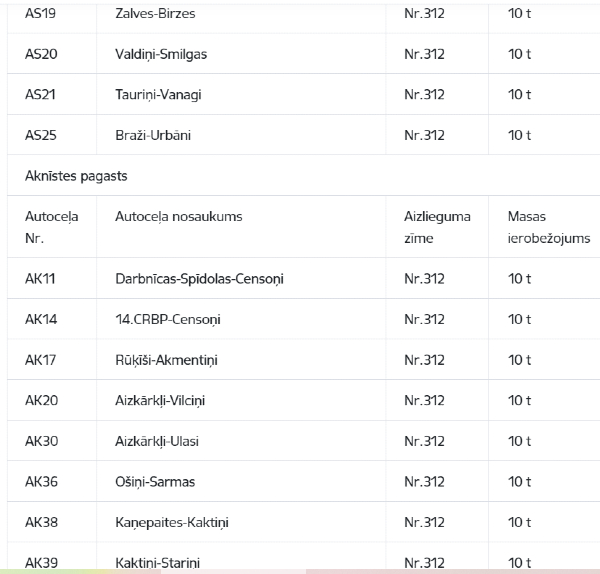Screen dimensions: 600x574
Task: Click the Autoceļa Nr. column header
Action: coord(51,228)
